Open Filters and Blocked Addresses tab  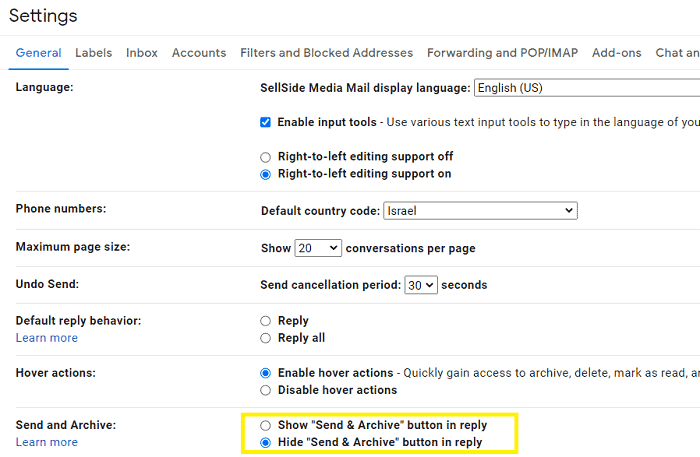click(326, 53)
